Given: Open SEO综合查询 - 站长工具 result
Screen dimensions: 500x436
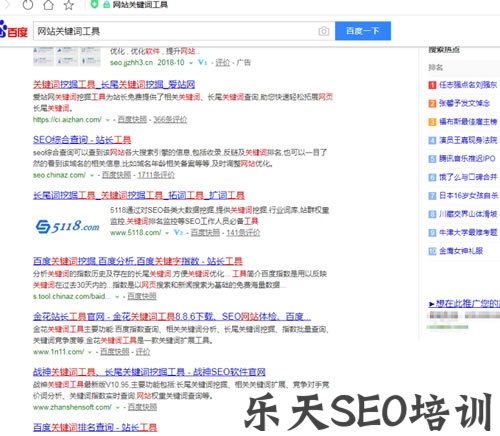Looking at the screenshot, I should (82, 140).
